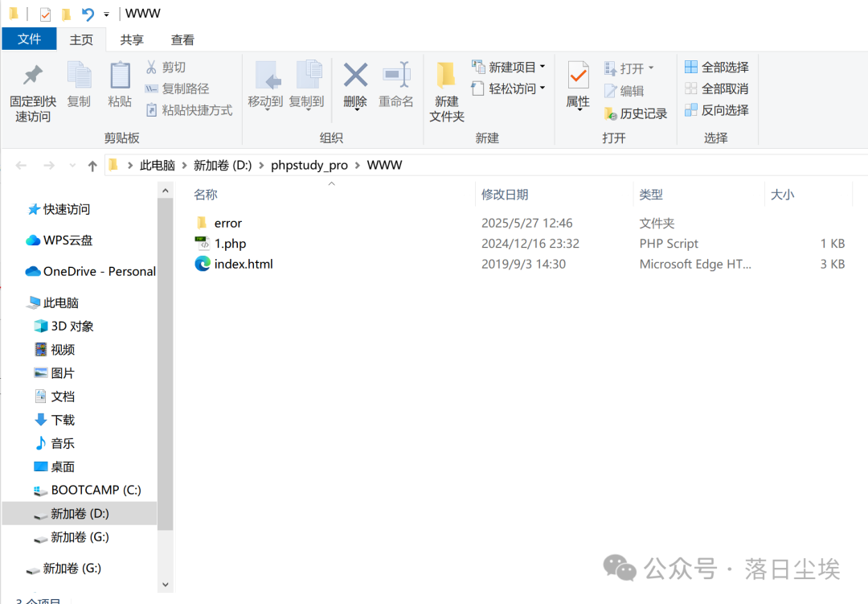The image size is (868, 604).
Task: Click the Move to icon
Action: coord(268,75)
